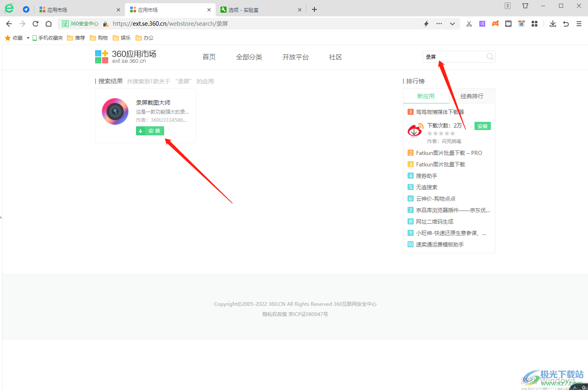Open the browser hamburger main menu

pyautogui.click(x=579, y=24)
